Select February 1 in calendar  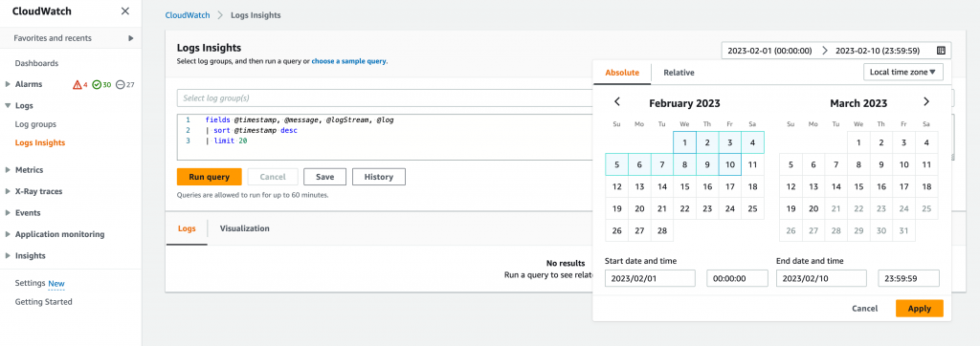click(x=685, y=142)
